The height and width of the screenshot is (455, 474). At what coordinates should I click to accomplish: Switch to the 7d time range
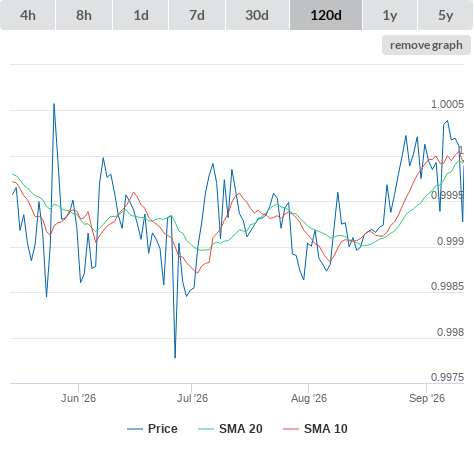[197, 15]
